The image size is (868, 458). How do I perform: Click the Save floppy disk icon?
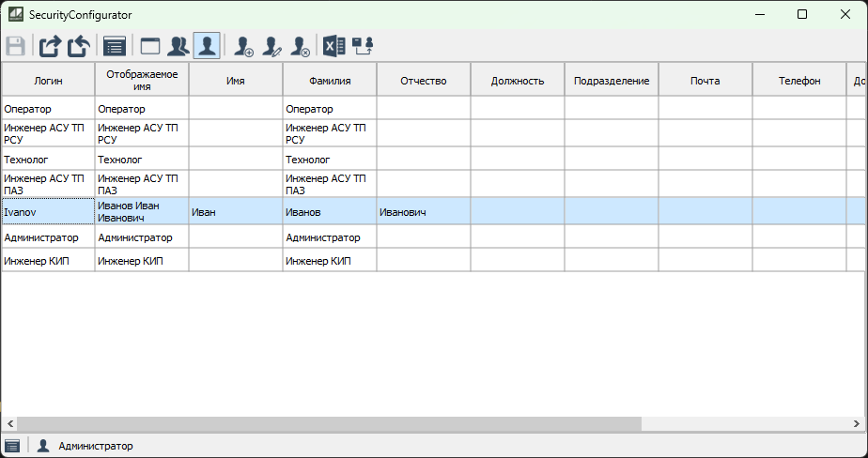(15, 46)
